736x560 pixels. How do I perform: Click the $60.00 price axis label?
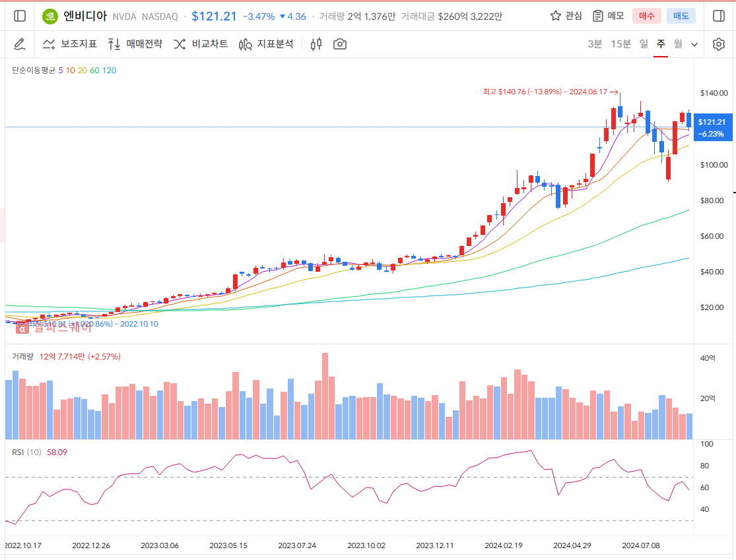712,236
